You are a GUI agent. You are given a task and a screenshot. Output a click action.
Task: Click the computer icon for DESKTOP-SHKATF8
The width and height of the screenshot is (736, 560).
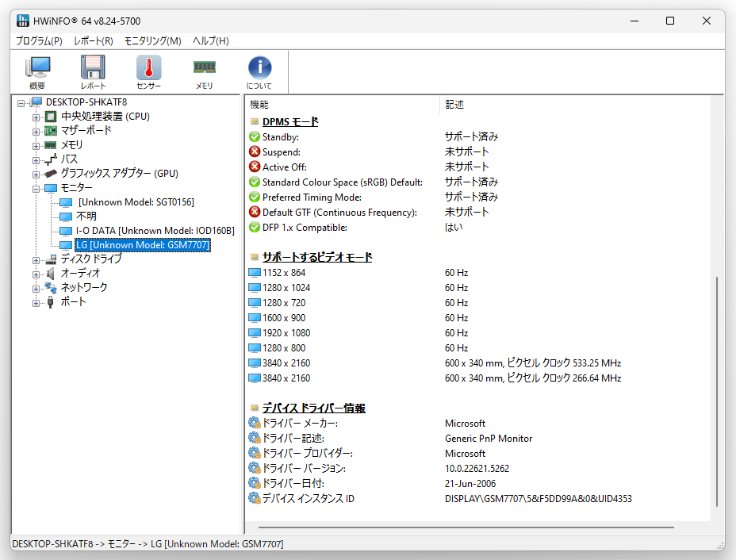point(36,102)
